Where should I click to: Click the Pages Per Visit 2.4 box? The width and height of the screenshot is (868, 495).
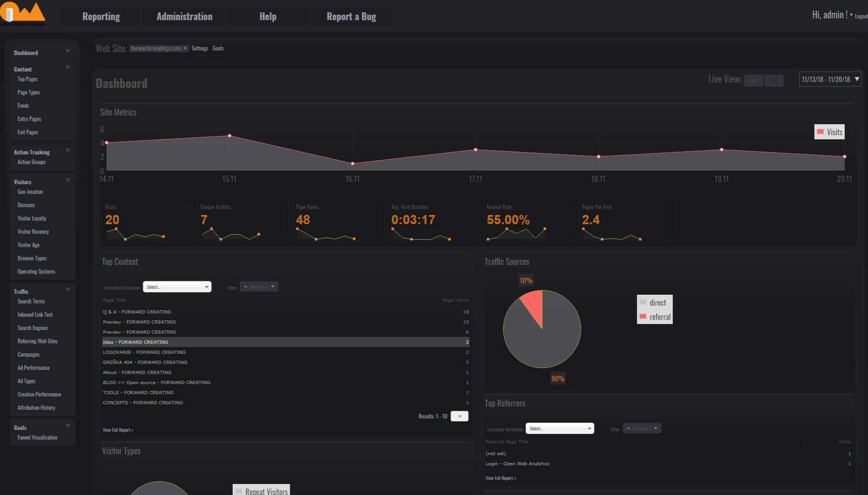coord(625,220)
